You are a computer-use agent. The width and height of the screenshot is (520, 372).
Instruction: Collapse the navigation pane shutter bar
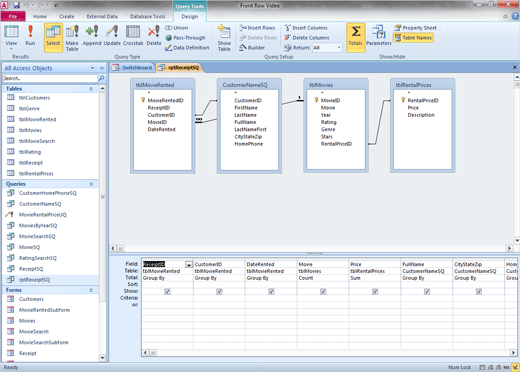click(x=102, y=68)
